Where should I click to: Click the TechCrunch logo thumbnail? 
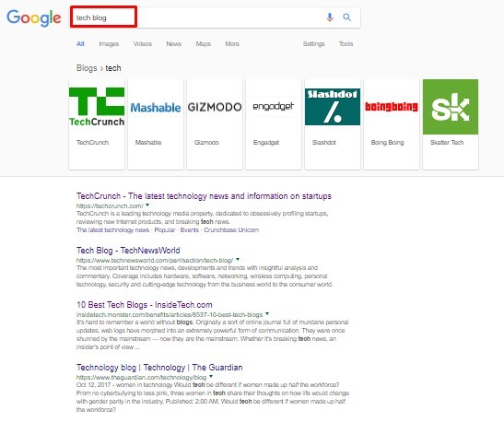[97, 107]
